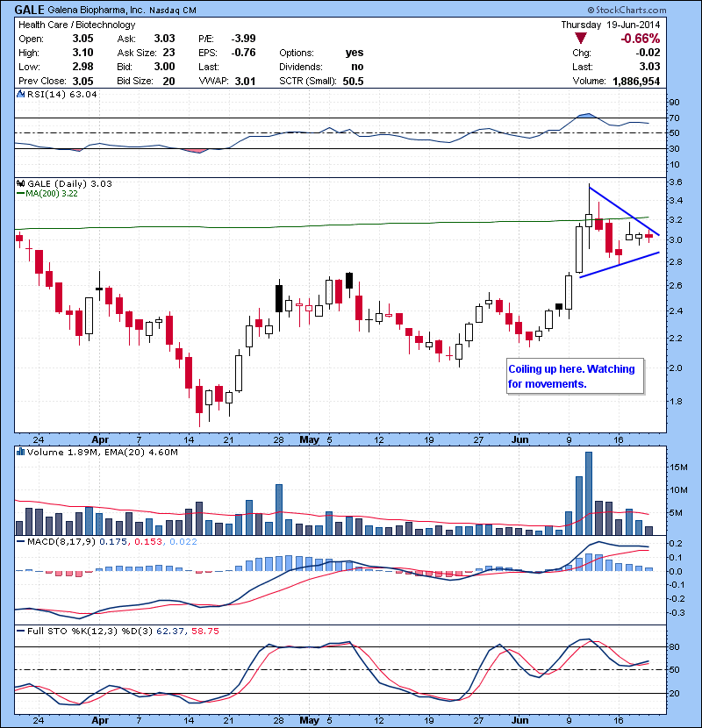The height and width of the screenshot is (728, 702).
Task: Click the 3.6 price axis label
Action: (x=675, y=182)
